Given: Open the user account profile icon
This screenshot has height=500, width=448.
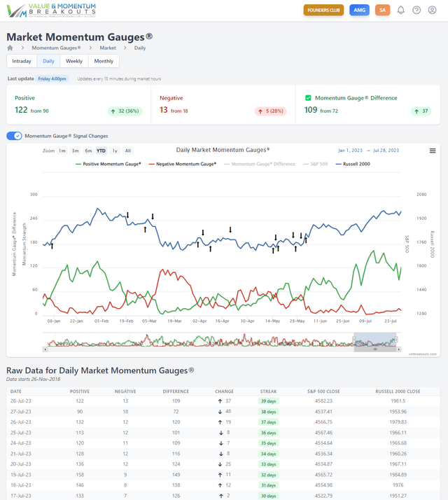Looking at the screenshot, I should pyautogui.click(x=432, y=11).
